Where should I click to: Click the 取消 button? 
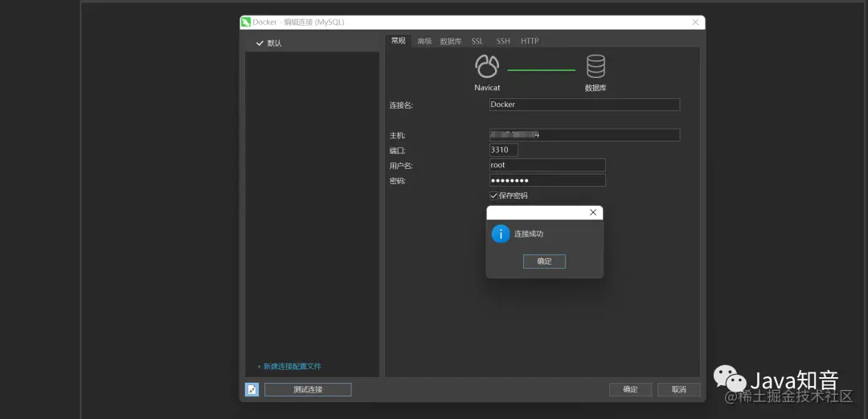pos(678,389)
